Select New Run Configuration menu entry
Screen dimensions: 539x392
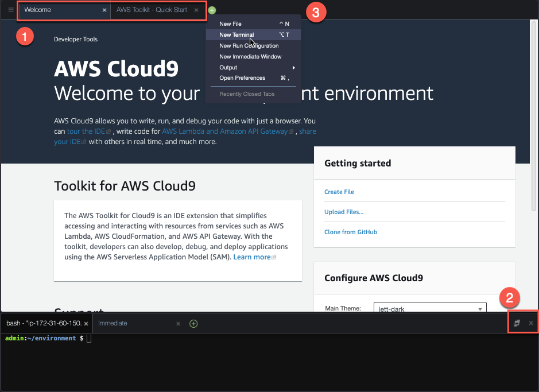coord(253,46)
